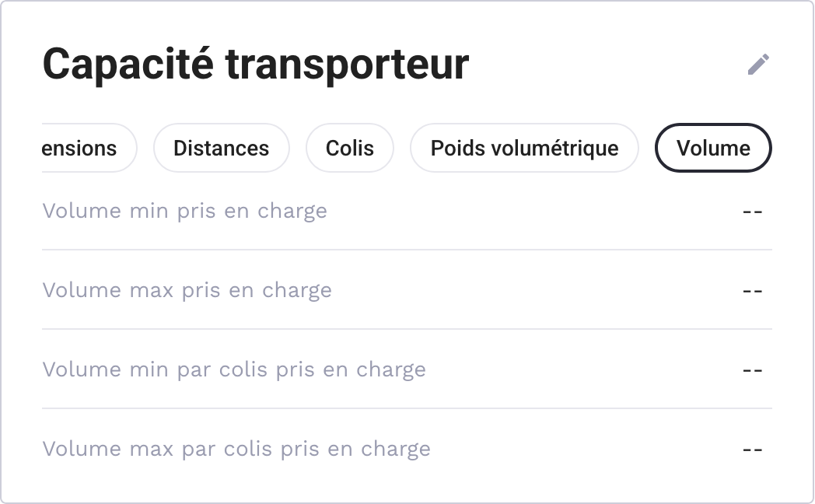
Task: Click the pencil edit icon
Action: tap(758, 65)
